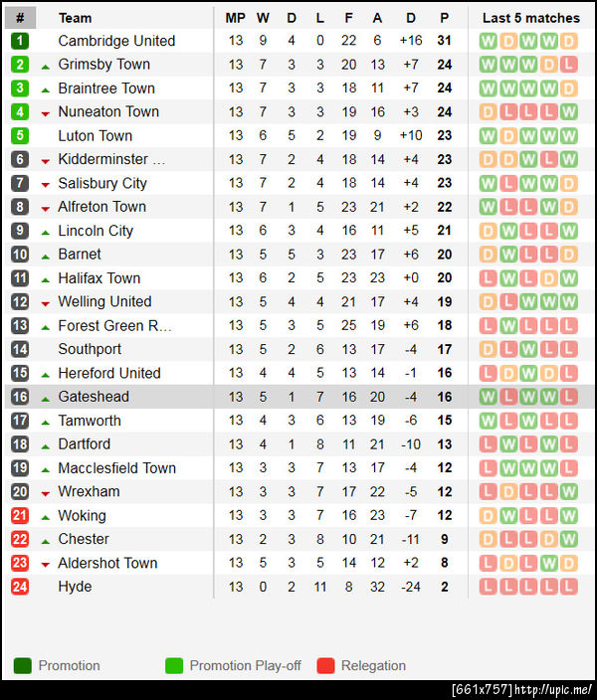
Task: Open Braintree Town team link
Action: [x=106, y=88]
